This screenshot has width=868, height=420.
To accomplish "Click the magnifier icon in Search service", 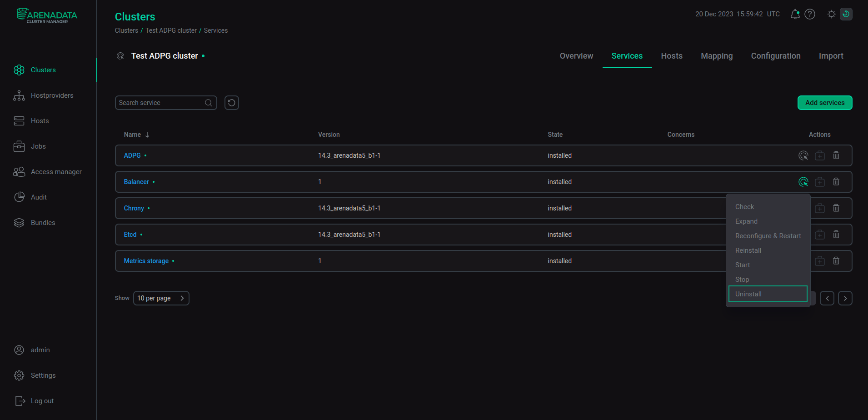I will tap(209, 103).
